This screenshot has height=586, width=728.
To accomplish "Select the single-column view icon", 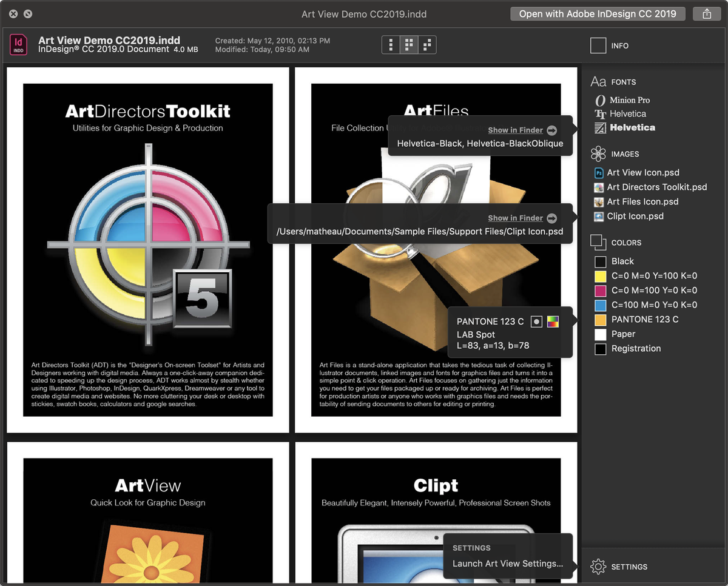I will click(x=390, y=44).
